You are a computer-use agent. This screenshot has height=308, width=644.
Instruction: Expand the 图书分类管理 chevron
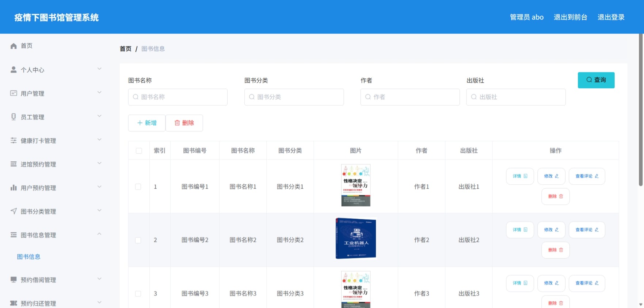99,210
